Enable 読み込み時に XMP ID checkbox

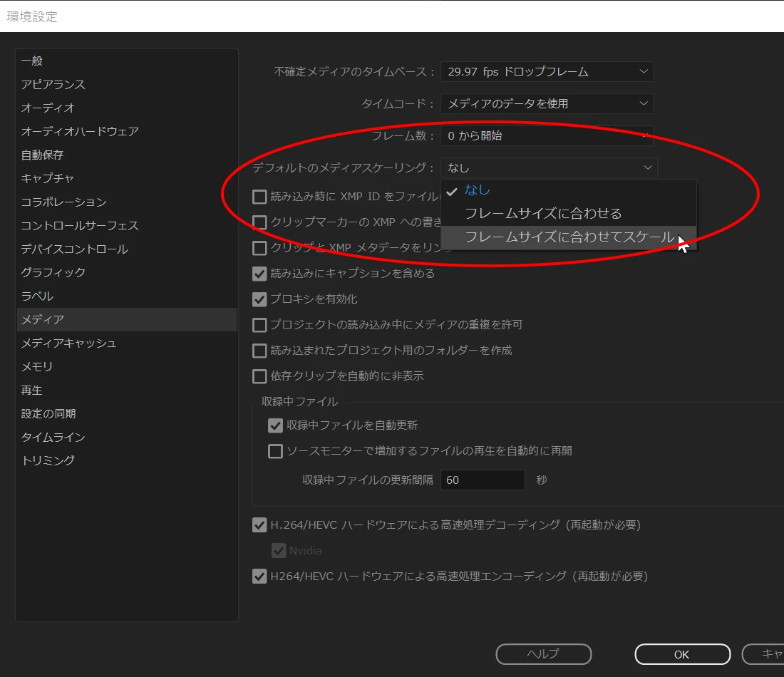point(259,197)
